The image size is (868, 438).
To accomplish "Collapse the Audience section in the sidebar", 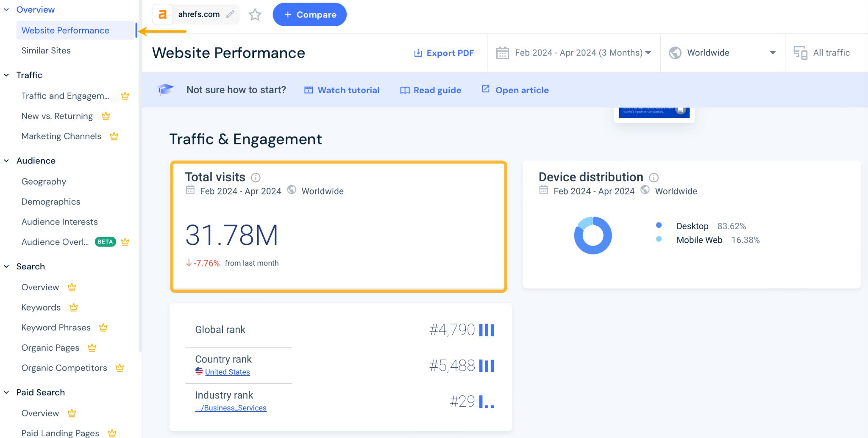I will (6, 161).
